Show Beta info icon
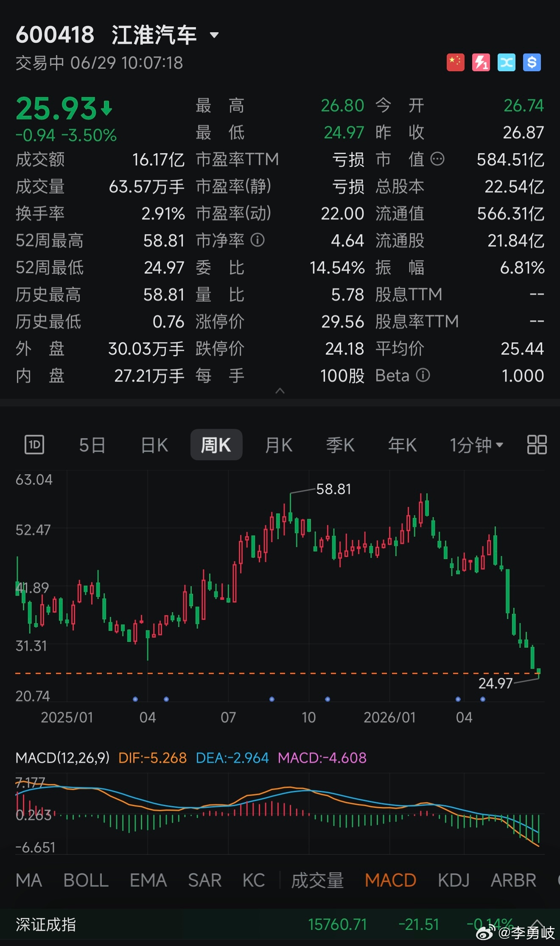The width and height of the screenshot is (560, 946). 423,375
